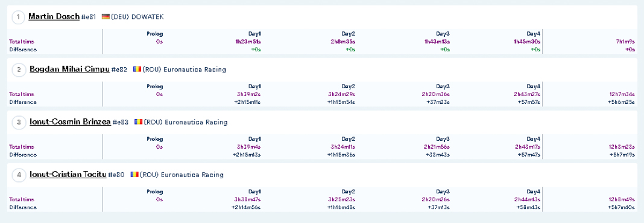Click the position 3 circle badge
644x223 pixels.
coord(19,123)
